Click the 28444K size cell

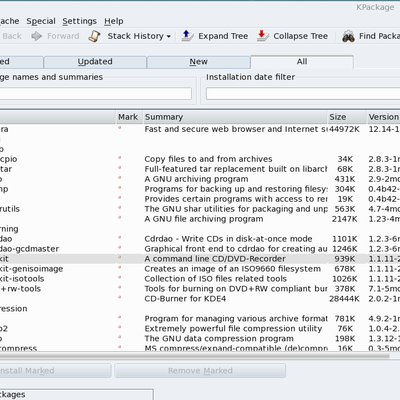345,299
